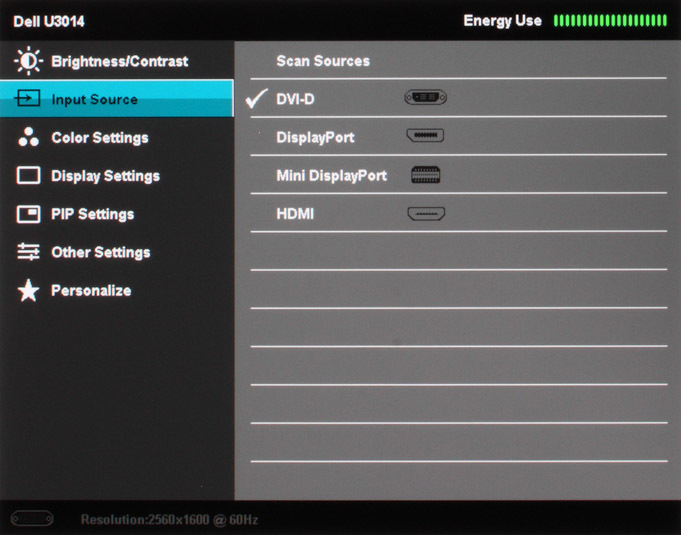This screenshot has width=681, height=535.
Task: Click the Personalize star icon
Action: 28,290
